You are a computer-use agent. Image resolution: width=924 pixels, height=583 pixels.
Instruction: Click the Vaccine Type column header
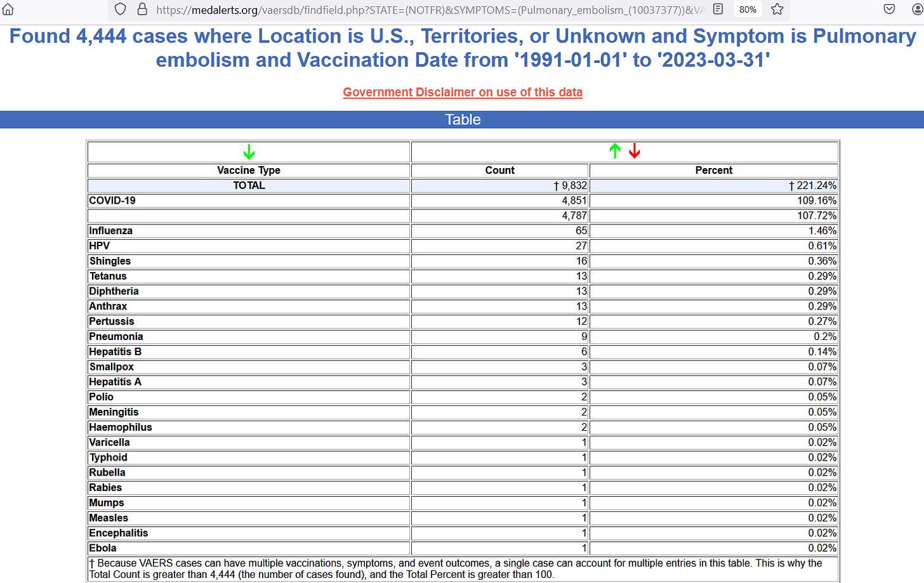(x=249, y=170)
